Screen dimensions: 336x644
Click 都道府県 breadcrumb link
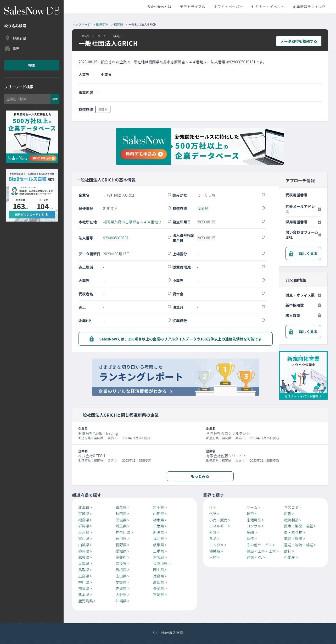click(102, 24)
